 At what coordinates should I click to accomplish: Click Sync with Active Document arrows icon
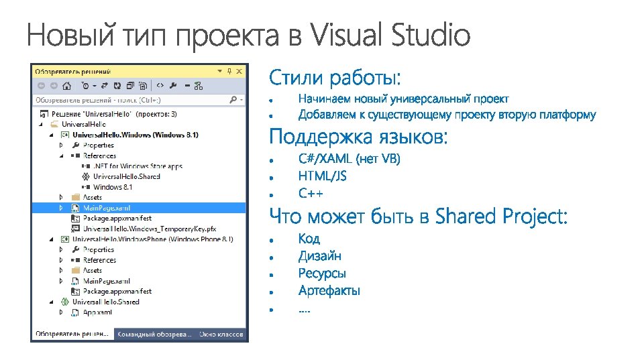(x=105, y=86)
